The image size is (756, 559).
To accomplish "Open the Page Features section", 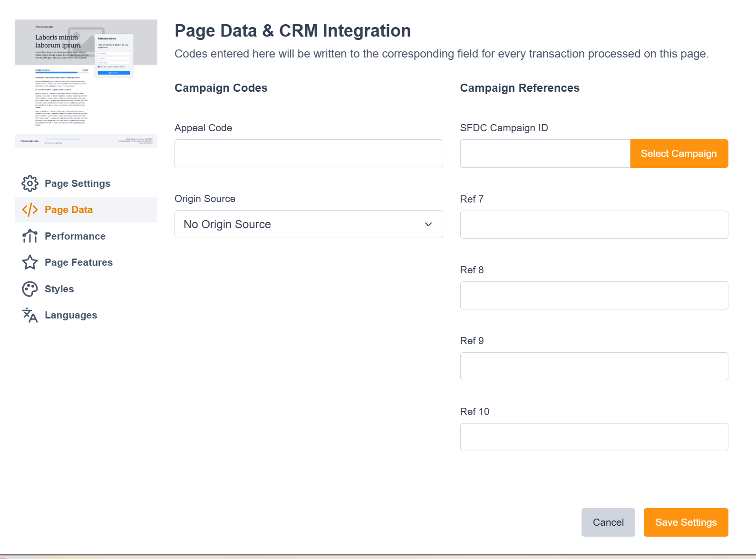I will pyautogui.click(x=86, y=262).
